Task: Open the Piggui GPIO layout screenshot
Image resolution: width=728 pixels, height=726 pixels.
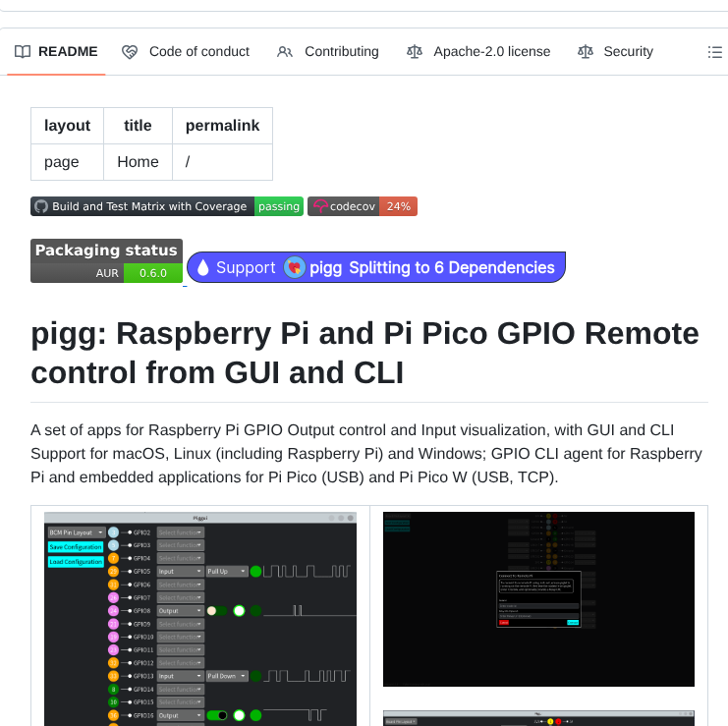Action: coord(200,619)
